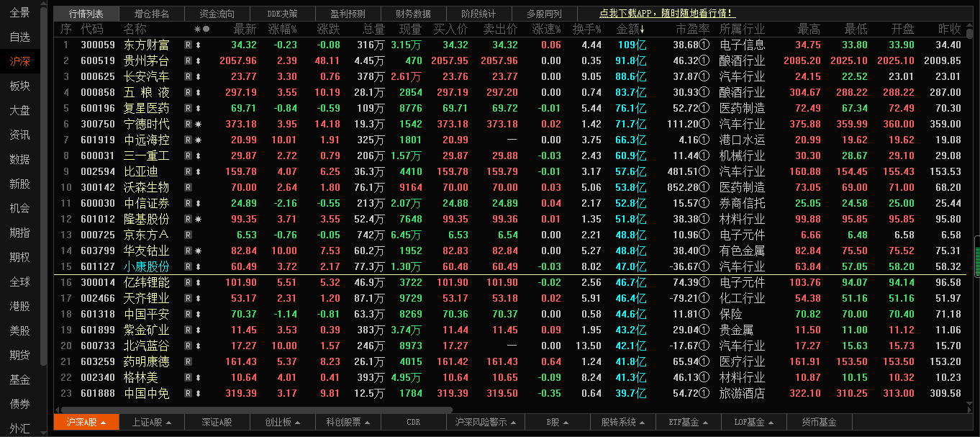Open 多股同列 tab
Image resolution: width=980 pixels, height=437 pixels.
pyautogui.click(x=544, y=14)
